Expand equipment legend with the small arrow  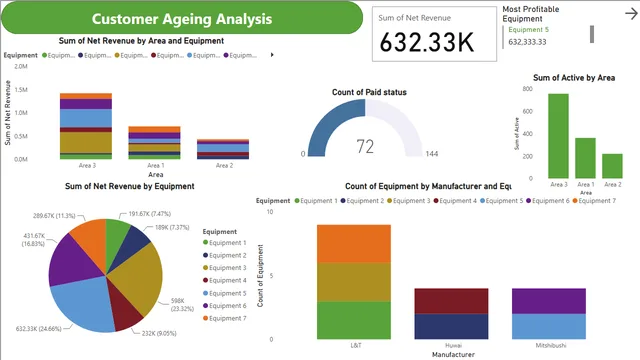tap(272, 55)
